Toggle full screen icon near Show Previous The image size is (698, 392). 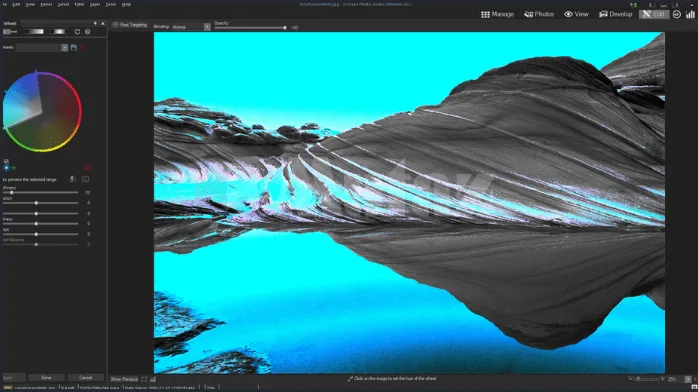click(144, 379)
